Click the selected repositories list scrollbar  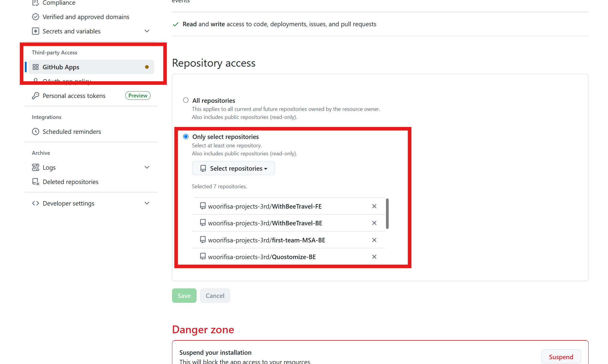point(387,214)
